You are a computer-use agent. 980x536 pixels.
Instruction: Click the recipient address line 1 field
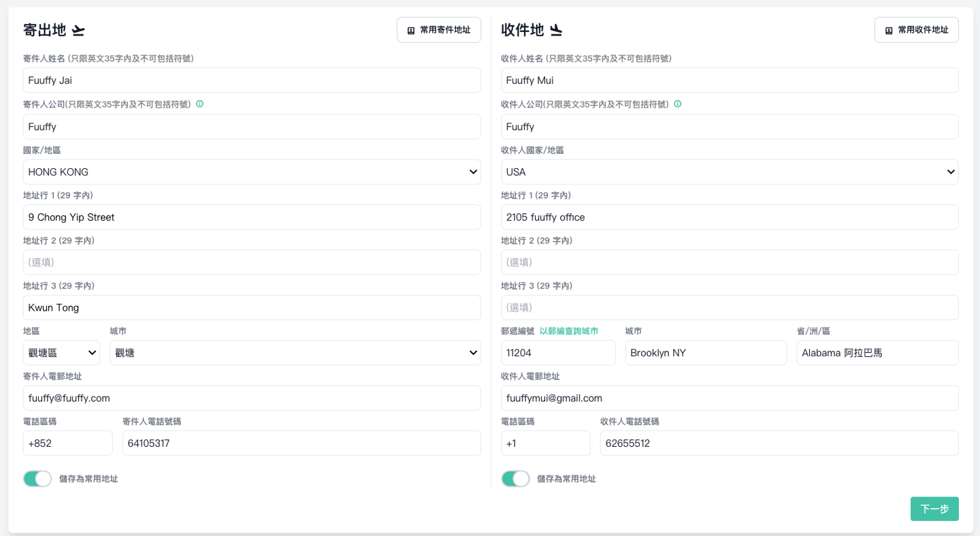point(730,217)
